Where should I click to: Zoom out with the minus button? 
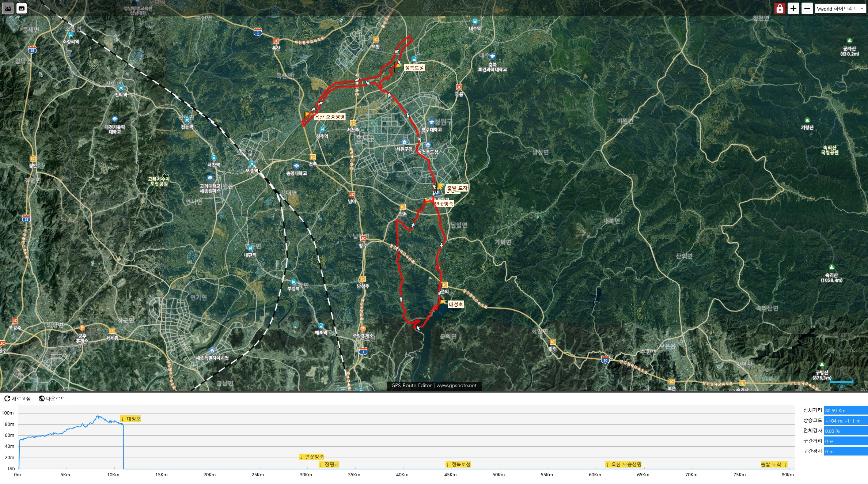click(x=807, y=8)
